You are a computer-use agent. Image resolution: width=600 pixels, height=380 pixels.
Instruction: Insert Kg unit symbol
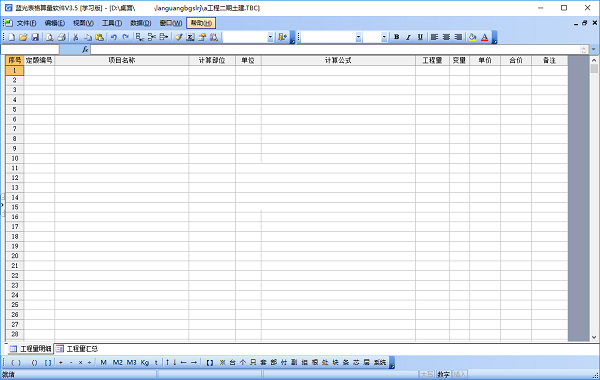tap(145, 362)
